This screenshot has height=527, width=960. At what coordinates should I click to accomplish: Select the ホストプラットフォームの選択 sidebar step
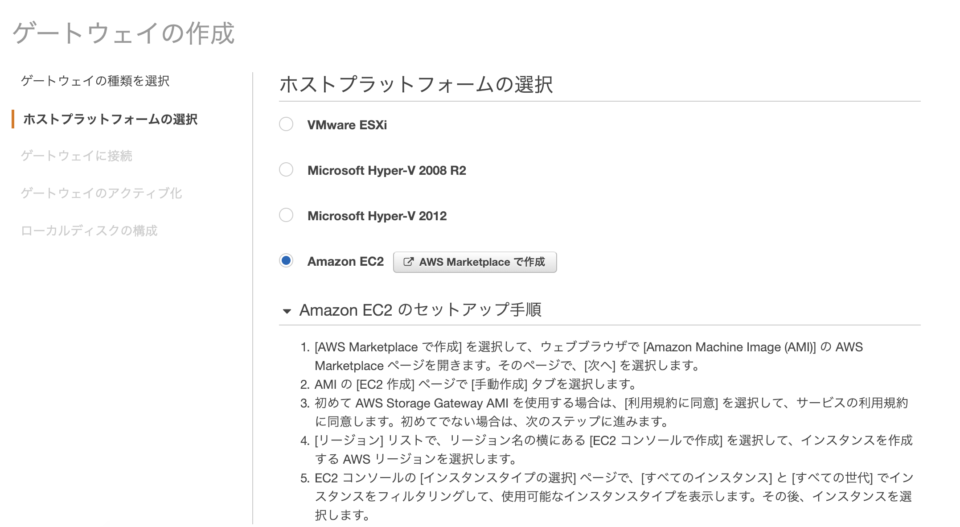(x=110, y=119)
